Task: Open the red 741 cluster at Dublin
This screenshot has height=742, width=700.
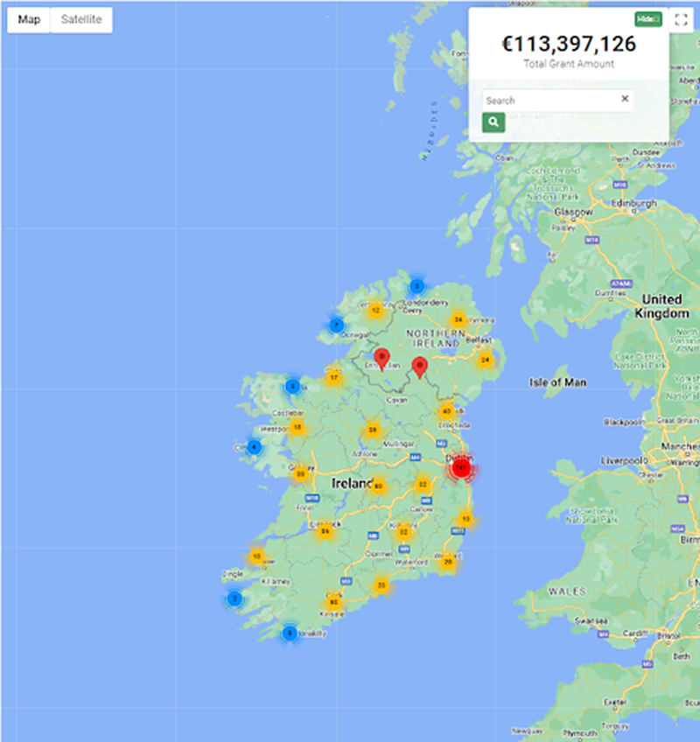Action: tap(462, 467)
